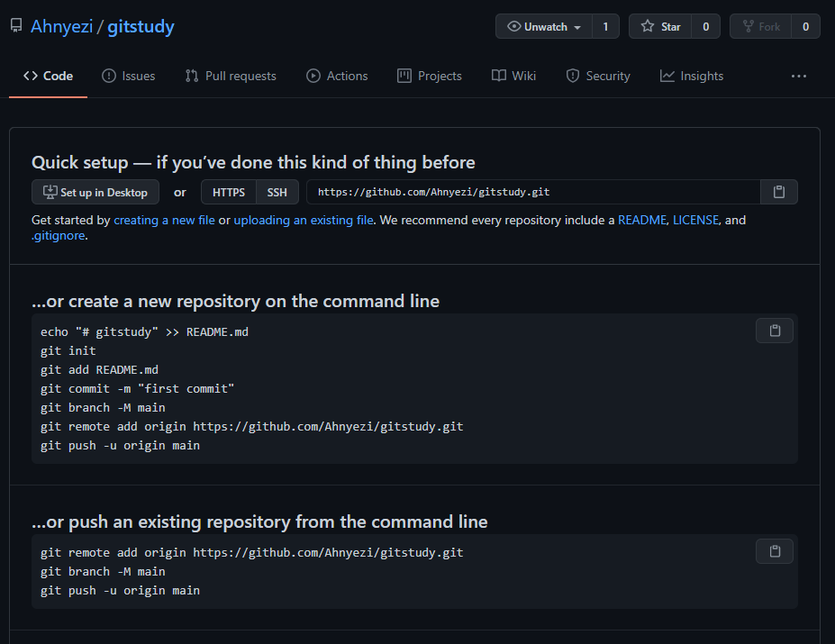This screenshot has height=644, width=835.
Task: Open the Ahnyezi user profile link
Action: coord(62,26)
